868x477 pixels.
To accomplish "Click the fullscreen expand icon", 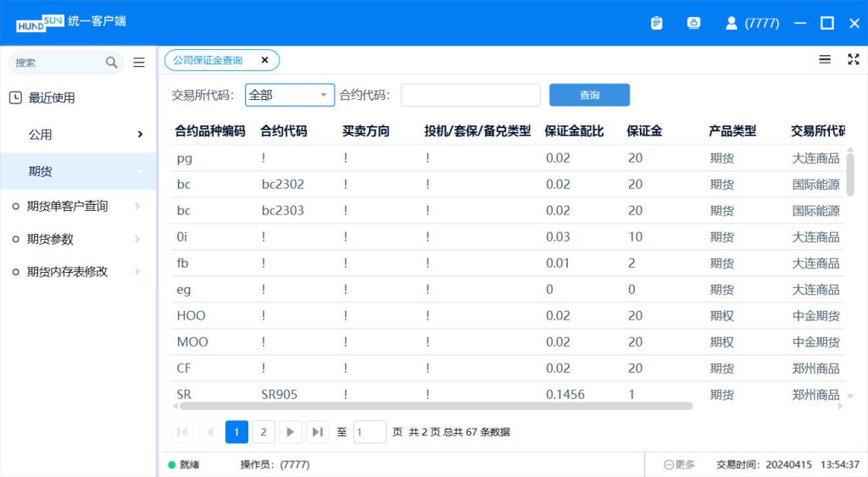I will click(854, 59).
